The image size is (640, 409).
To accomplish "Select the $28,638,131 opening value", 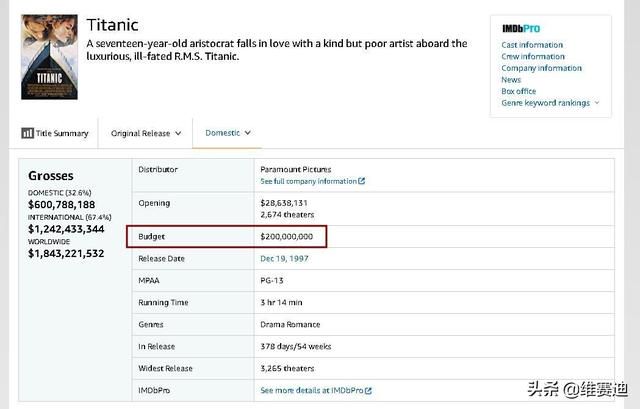I will point(284,203).
